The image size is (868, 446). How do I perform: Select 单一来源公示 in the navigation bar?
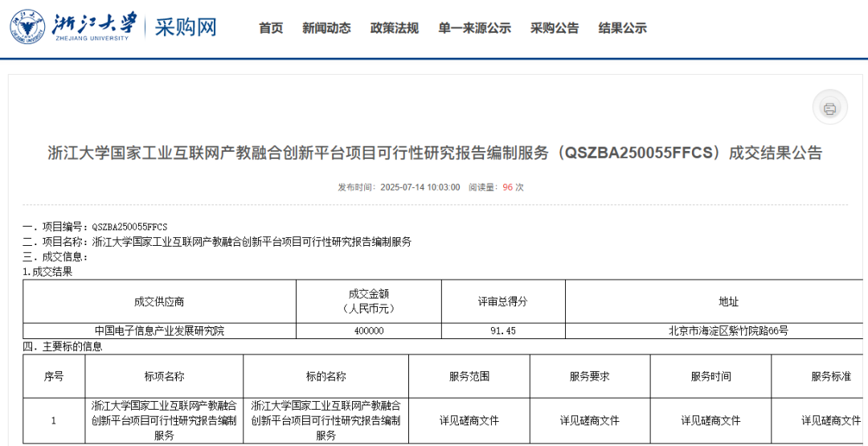click(x=474, y=28)
